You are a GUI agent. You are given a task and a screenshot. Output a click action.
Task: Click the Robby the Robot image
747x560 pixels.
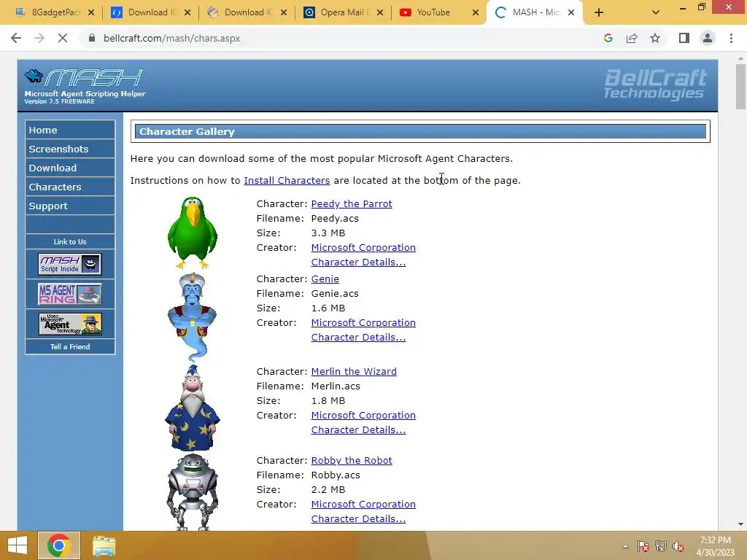pyautogui.click(x=193, y=492)
